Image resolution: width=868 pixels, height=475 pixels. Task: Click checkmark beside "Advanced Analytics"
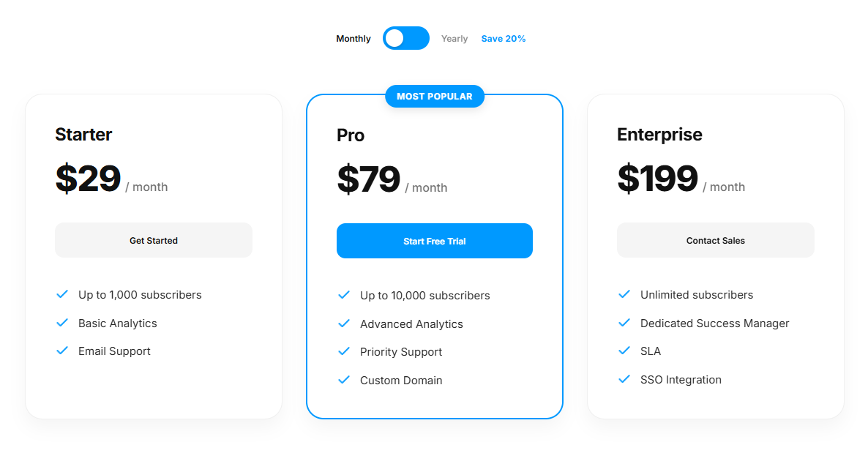[x=344, y=323]
